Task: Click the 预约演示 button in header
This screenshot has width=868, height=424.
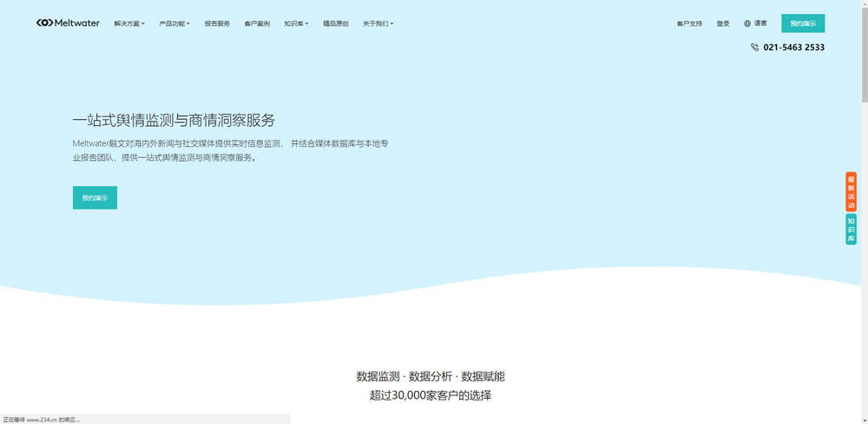Action: tap(803, 23)
